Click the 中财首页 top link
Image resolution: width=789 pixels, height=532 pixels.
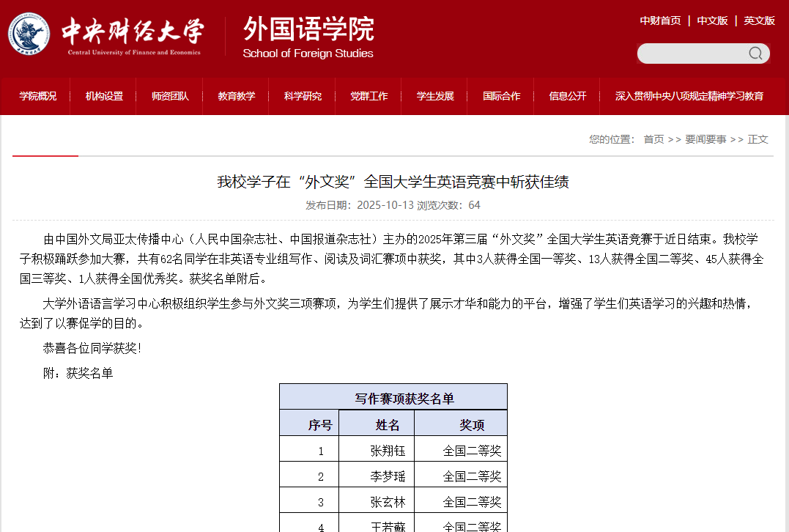coord(660,21)
